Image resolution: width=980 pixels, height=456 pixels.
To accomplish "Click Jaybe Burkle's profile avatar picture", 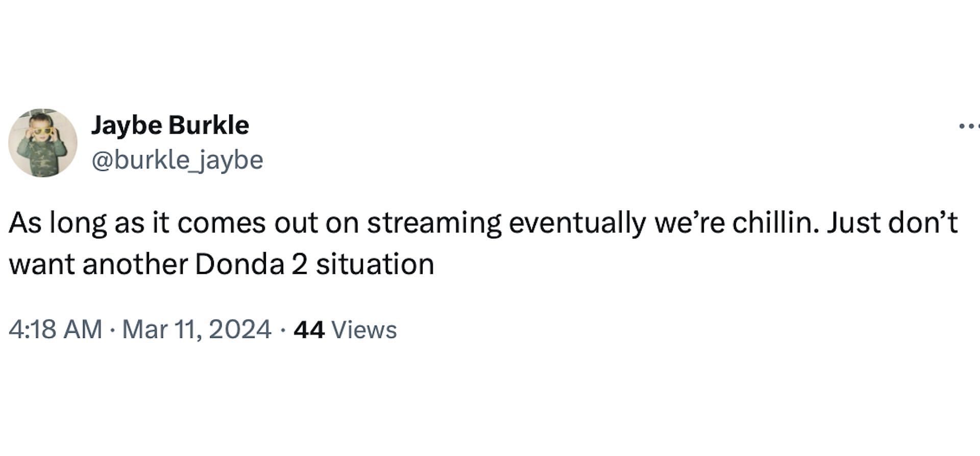I will [x=43, y=143].
